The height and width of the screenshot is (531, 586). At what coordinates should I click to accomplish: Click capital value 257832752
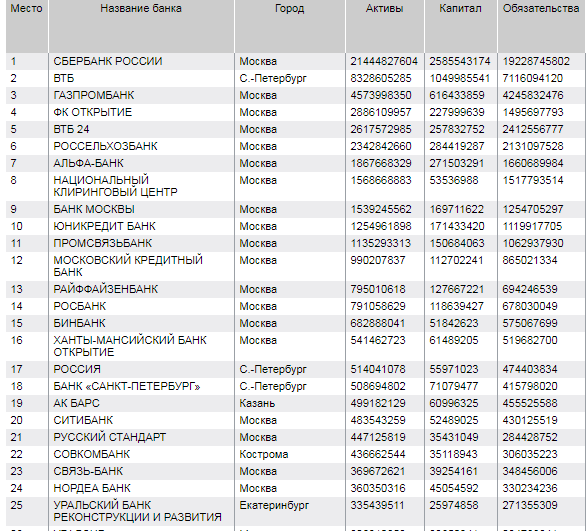tap(456, 129)
